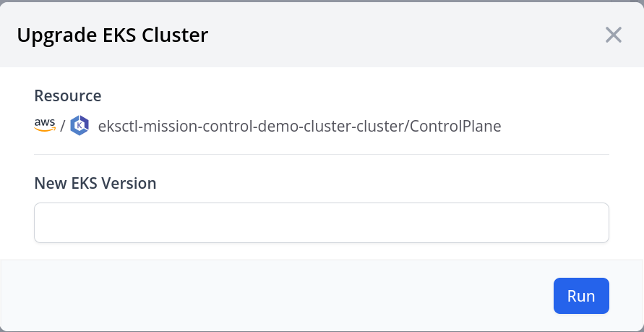
Task: Click the word "Version" in the field label
Action: [x=130, y=183]
